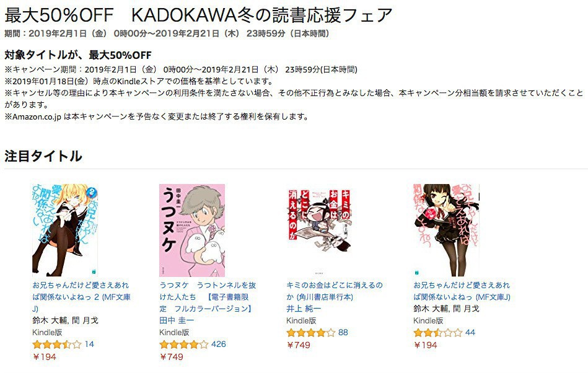Click the star rating with 88 reviews

point(311,333)
